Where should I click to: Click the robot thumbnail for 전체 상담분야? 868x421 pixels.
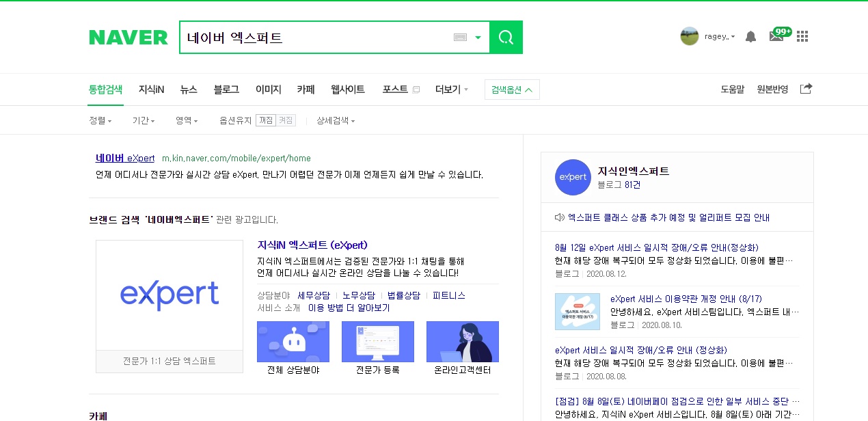click(293, 342)
